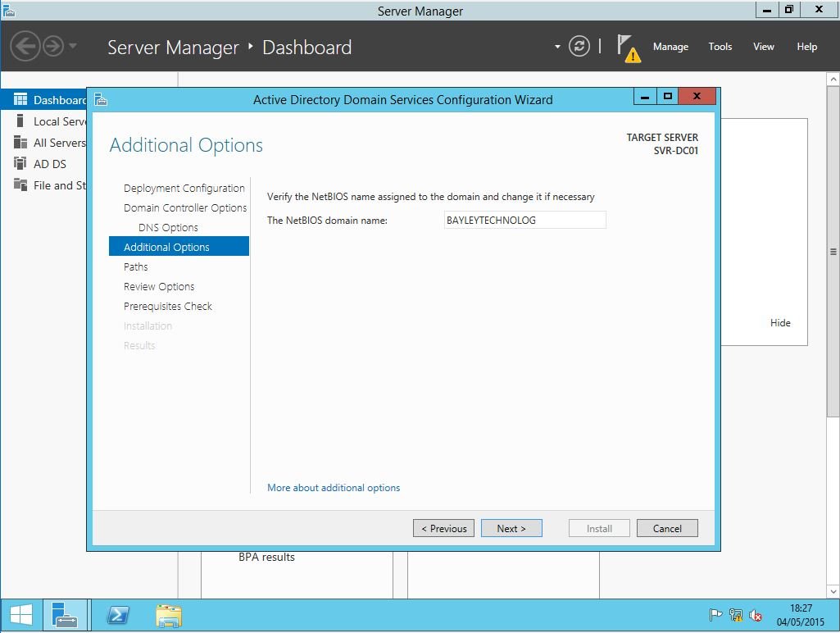Viewport: 840px width, 633px height.
Task: Click the forward navigation arrow icon
Action: pos(53,46)
